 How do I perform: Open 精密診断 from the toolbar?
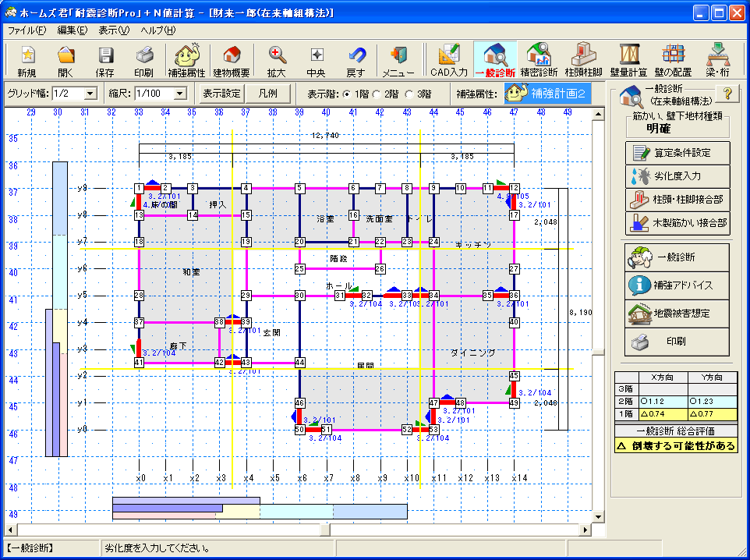click(540, 61)
